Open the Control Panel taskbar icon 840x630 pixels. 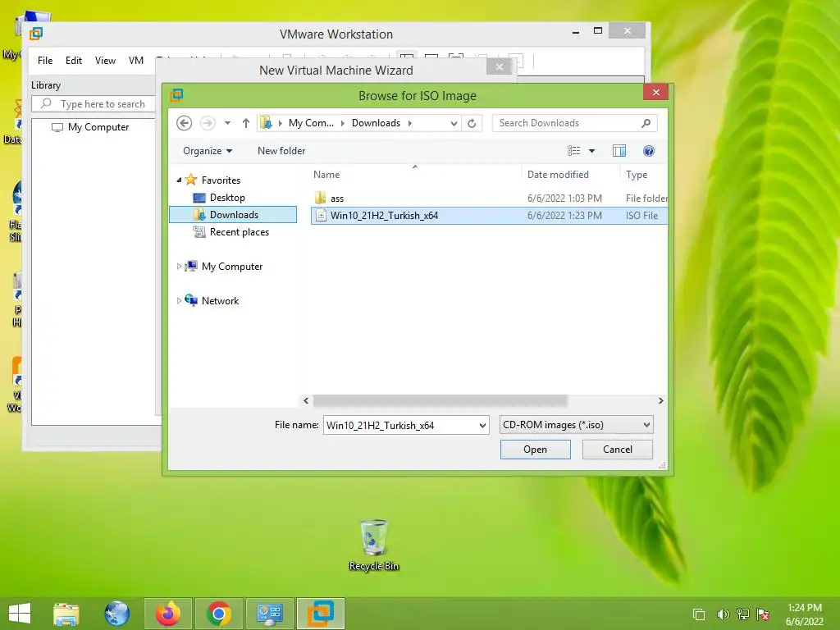point(269,614)
